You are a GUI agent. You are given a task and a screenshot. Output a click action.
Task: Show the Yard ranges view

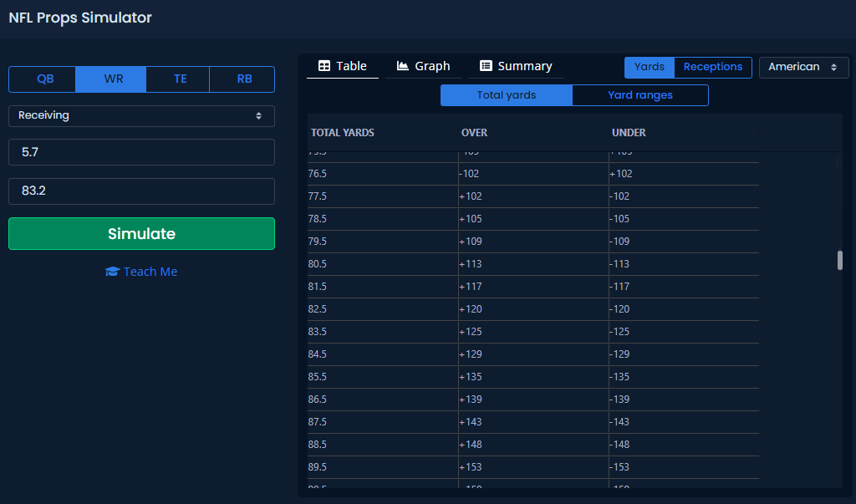[640, 95]
